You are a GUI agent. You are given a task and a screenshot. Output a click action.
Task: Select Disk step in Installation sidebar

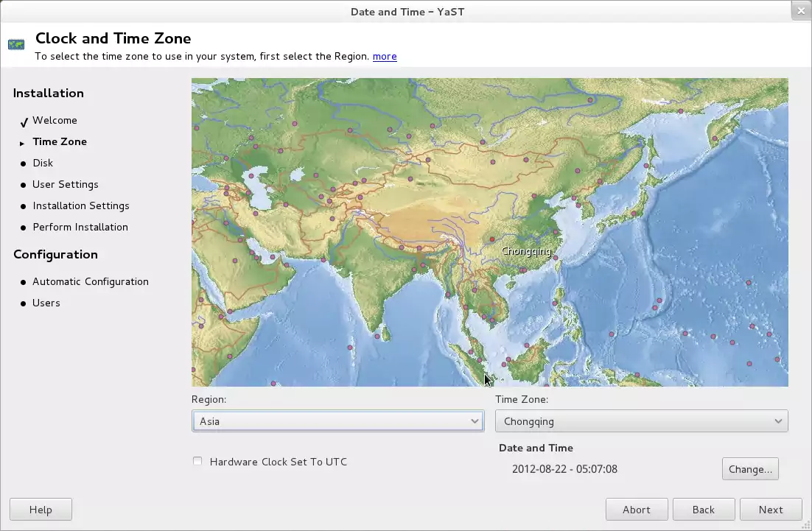point(43,163)
